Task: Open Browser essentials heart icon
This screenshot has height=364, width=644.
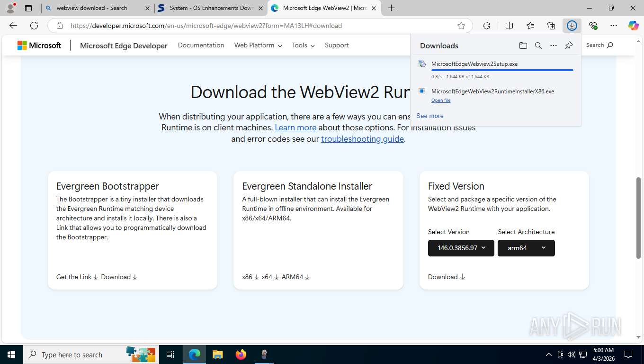Action: (x=593, y=26)
